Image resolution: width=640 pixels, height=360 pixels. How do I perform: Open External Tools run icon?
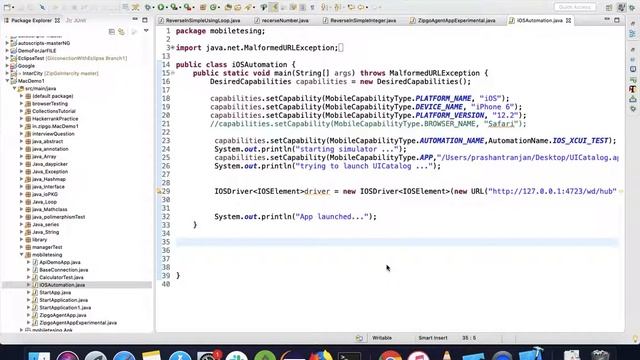(x=187, y=7)
